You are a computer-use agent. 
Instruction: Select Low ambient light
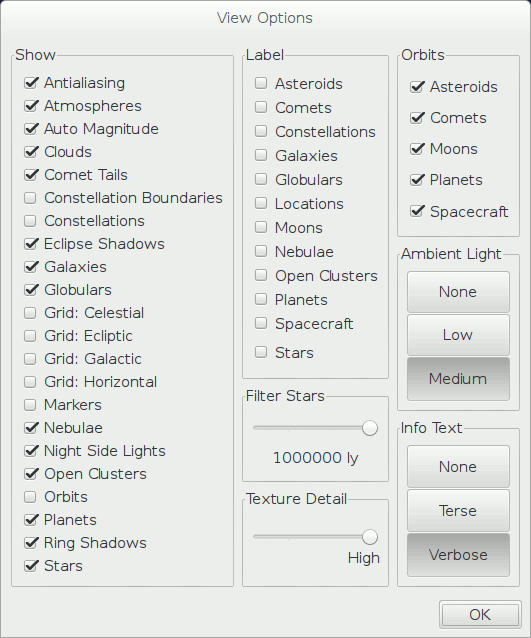coord(458,335)
